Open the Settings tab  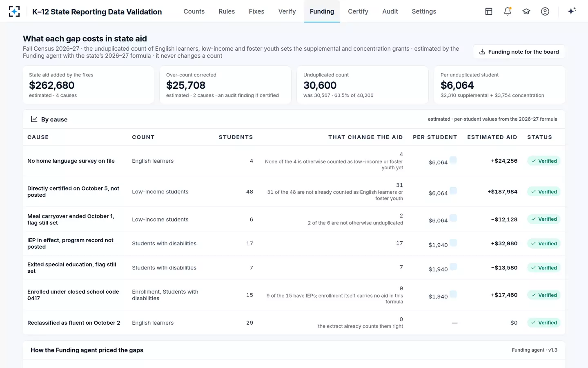point(424,11)
